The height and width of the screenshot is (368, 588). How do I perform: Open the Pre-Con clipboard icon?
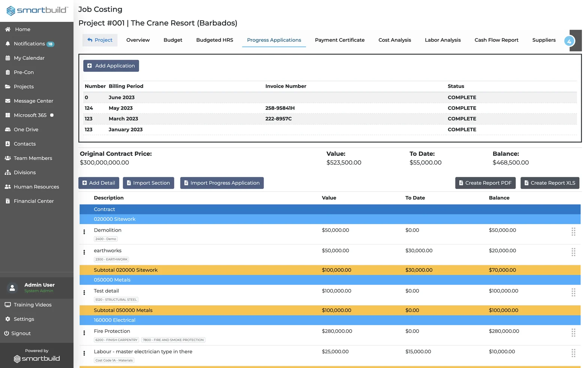(x=7, y=72)
